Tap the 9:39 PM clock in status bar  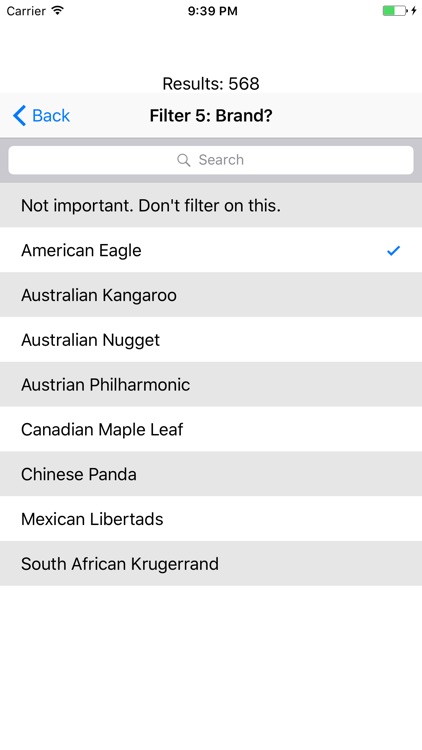coord(212,11)
